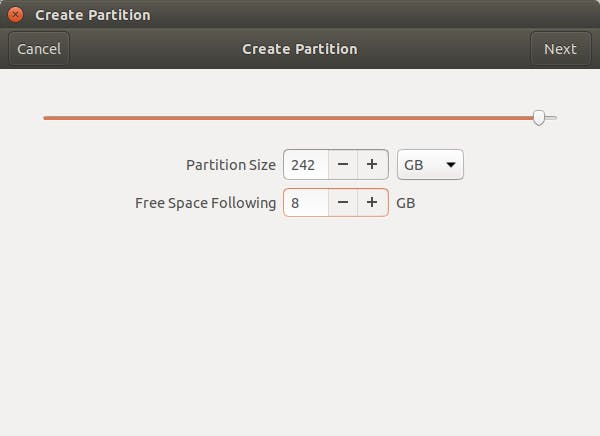The image size is (600, 436).
Task: Click the empty area below the form
Action: pyautogui.click(x=300, y=330)
